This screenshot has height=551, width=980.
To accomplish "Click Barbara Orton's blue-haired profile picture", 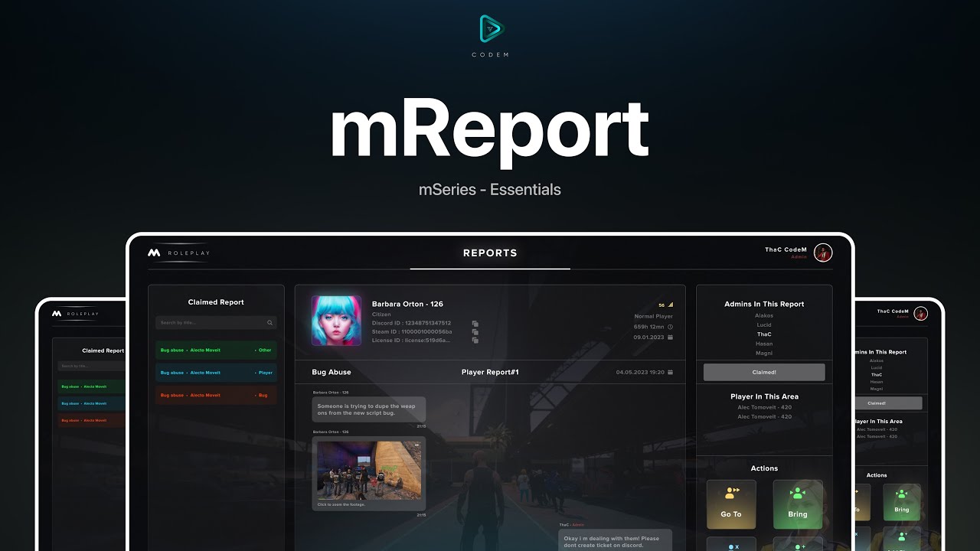I will tap(336, 321).
